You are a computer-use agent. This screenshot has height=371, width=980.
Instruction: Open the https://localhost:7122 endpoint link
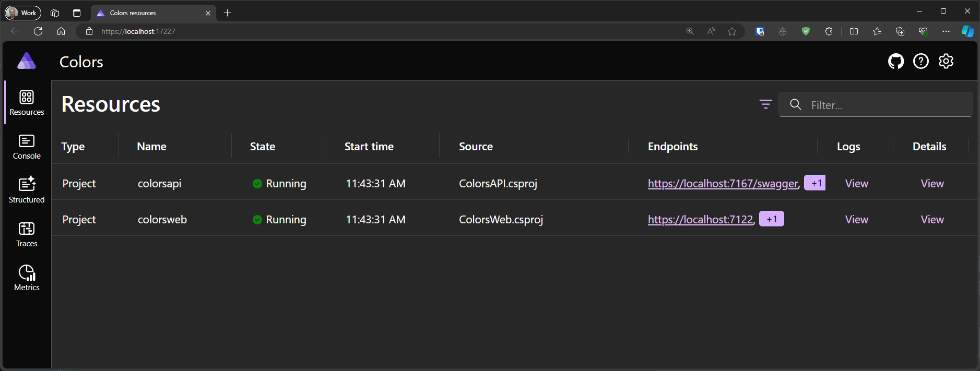(x=700, y=220)
